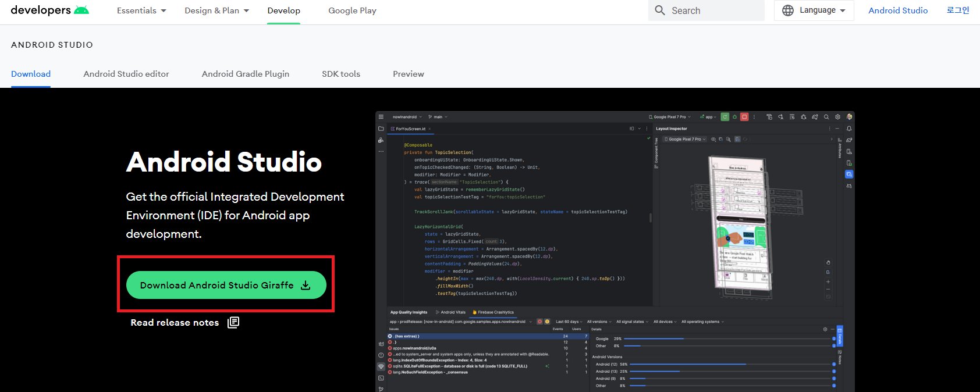Click Download Android Studio Giraffe button
This screenshot has width=980, height=392.
[x=226, y=285]
